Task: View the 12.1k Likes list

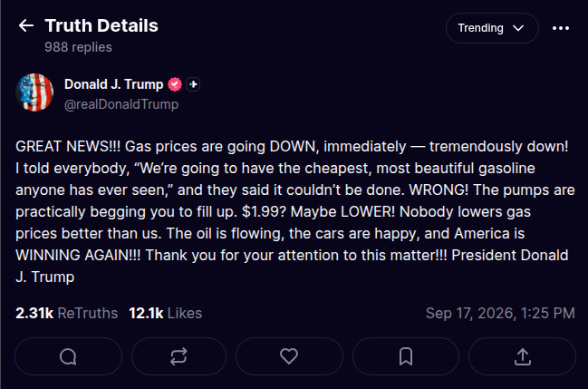Action: 166,313
